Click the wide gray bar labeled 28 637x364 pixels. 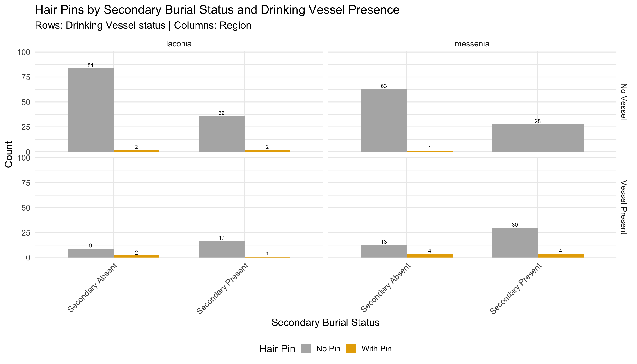tap(537, 138)
